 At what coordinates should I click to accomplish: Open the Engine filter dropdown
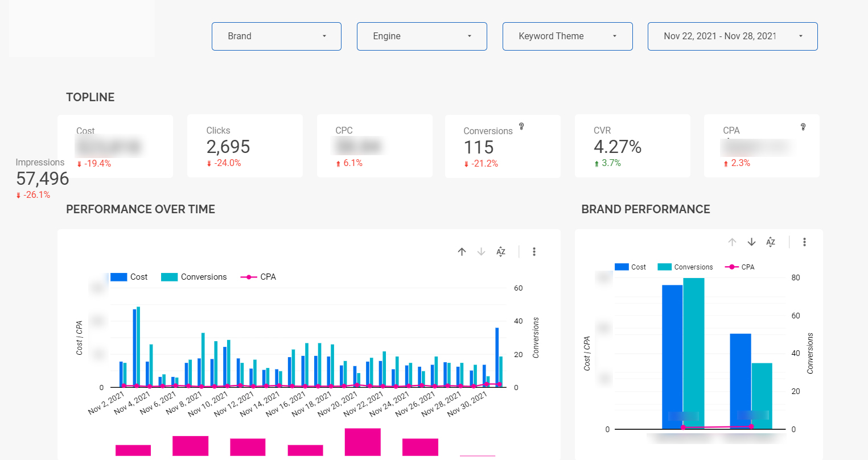pos(422,36)
